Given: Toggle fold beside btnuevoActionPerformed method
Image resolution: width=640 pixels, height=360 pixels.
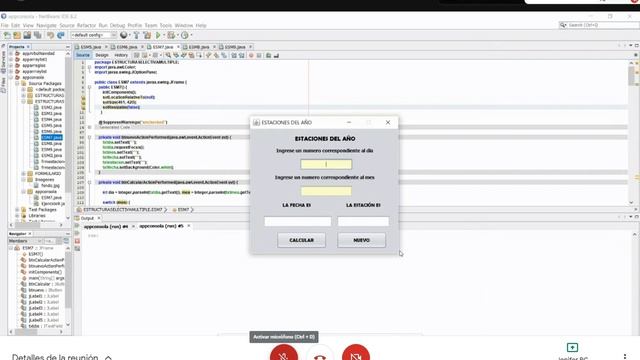Looking at the screenshot, I should 89,138.
